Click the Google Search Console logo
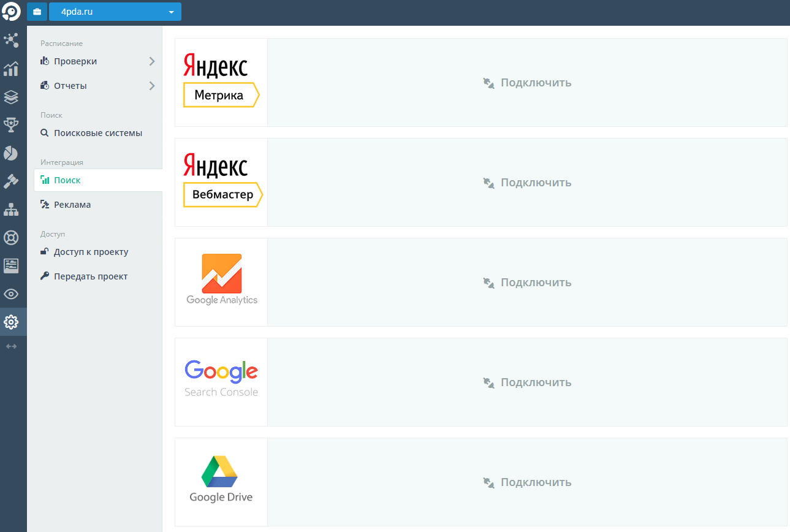 (221, 379)
